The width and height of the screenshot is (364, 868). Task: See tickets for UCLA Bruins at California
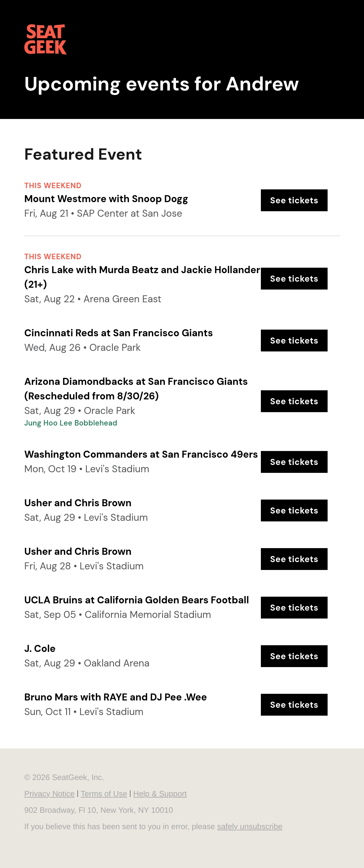[294, 608]
